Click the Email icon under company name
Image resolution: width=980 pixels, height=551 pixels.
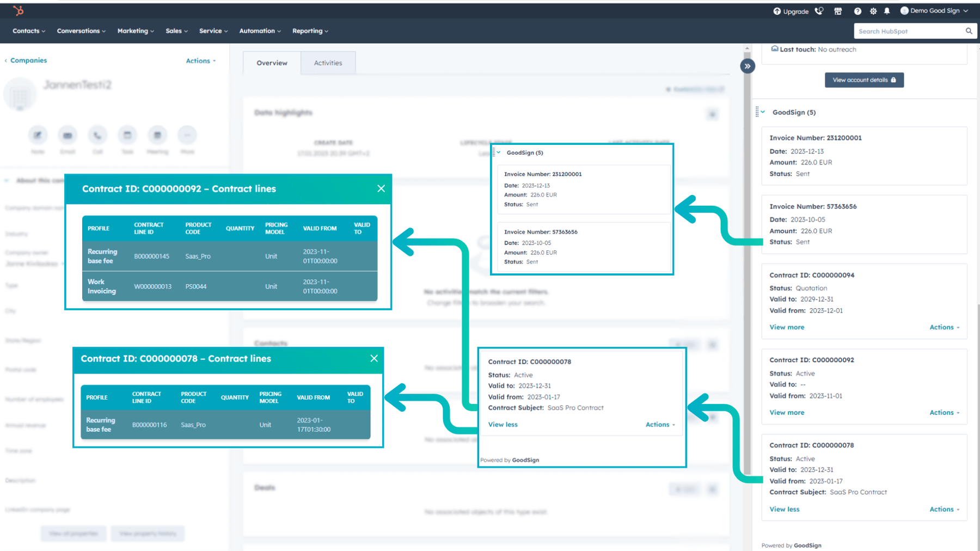[68, 135]
